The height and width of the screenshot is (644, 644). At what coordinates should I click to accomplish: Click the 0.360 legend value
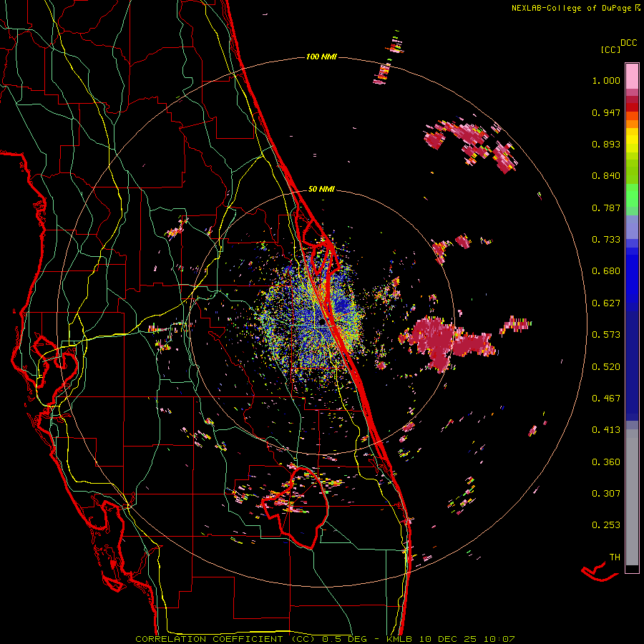click(606, 462)
